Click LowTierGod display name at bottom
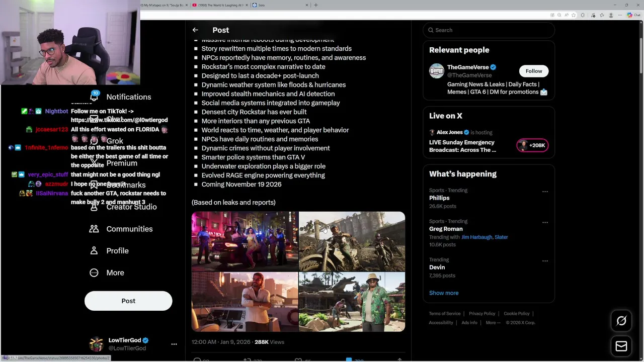The width and height of the screenshot is (644, 362). pos(124,340)
